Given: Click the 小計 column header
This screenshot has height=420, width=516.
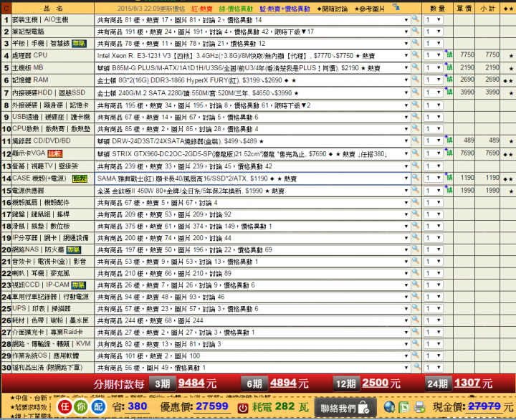Looking at the screenshot, I should coord(487,9).
